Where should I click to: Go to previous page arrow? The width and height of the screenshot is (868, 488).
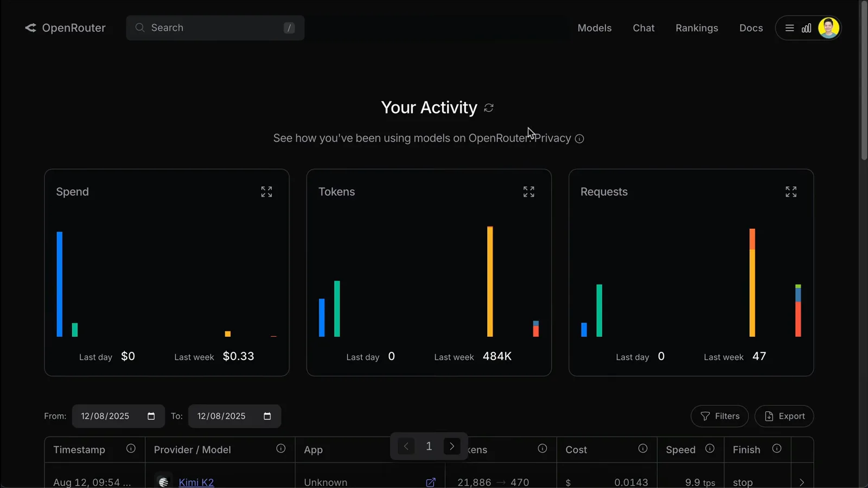click(406, 446)
